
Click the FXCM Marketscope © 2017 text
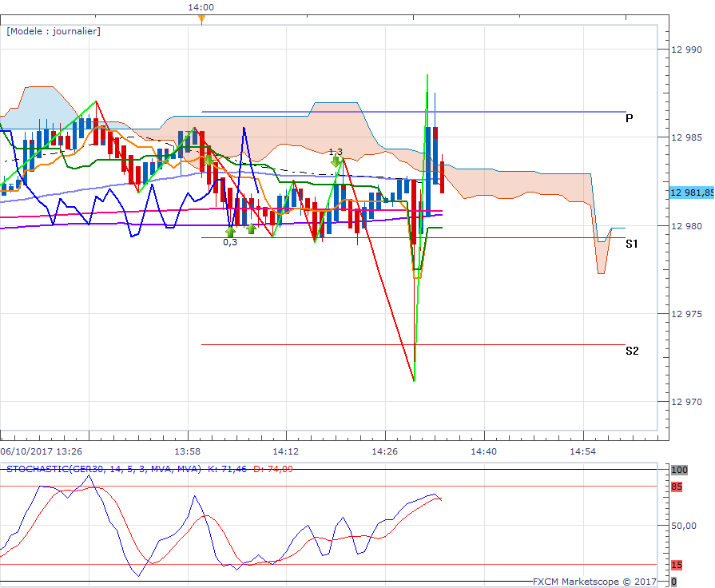coord(594,582)
